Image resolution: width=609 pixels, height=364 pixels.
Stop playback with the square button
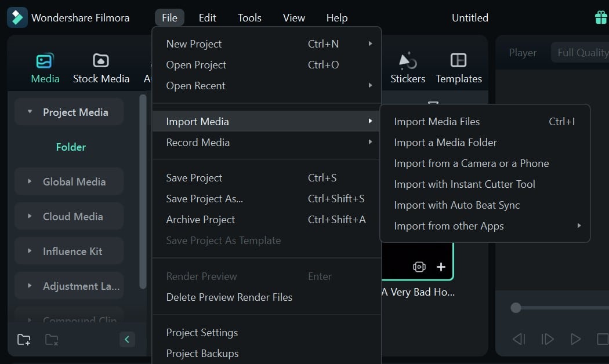(x=603, y=339)
